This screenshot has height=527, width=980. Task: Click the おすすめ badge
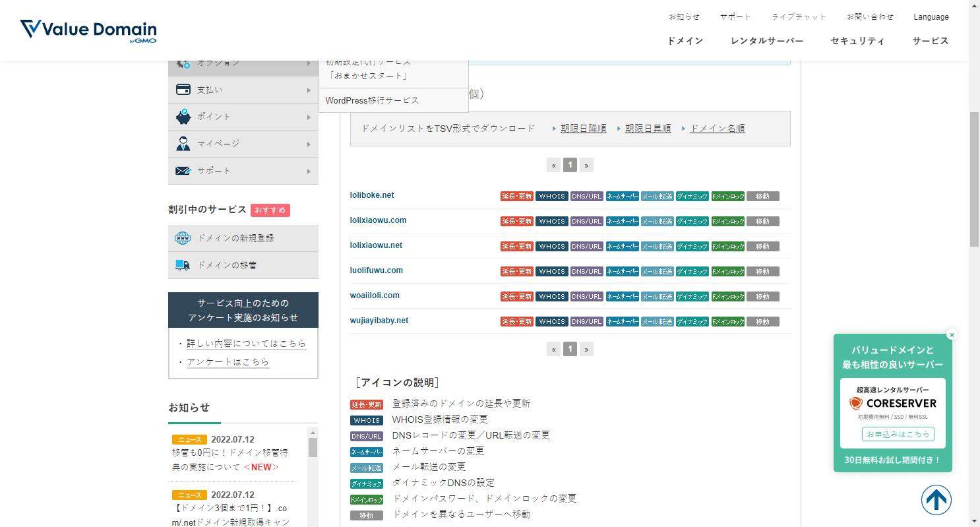coord(270,210)
